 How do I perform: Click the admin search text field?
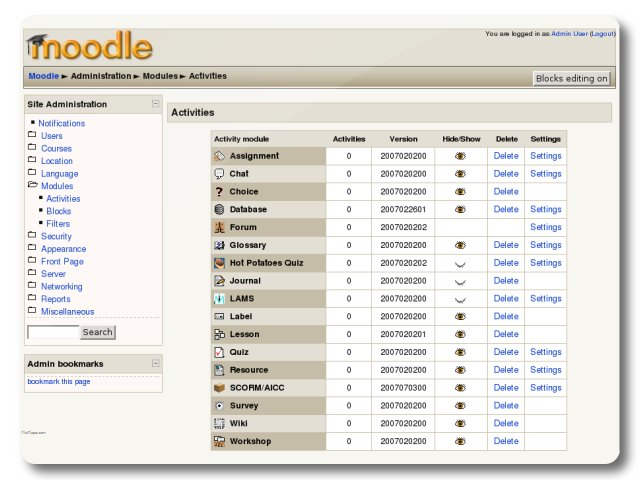(53, 332)
